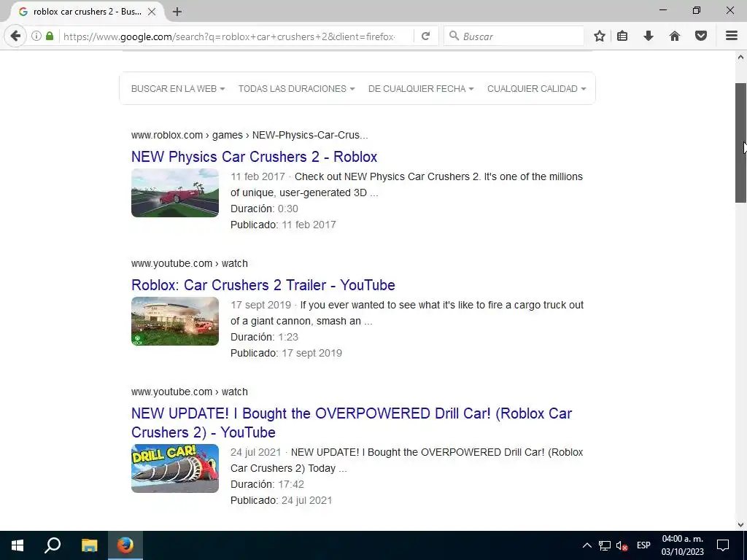Screen dimensions: 747x560
Task: Open ESP input language indicator
Action: 643,545
